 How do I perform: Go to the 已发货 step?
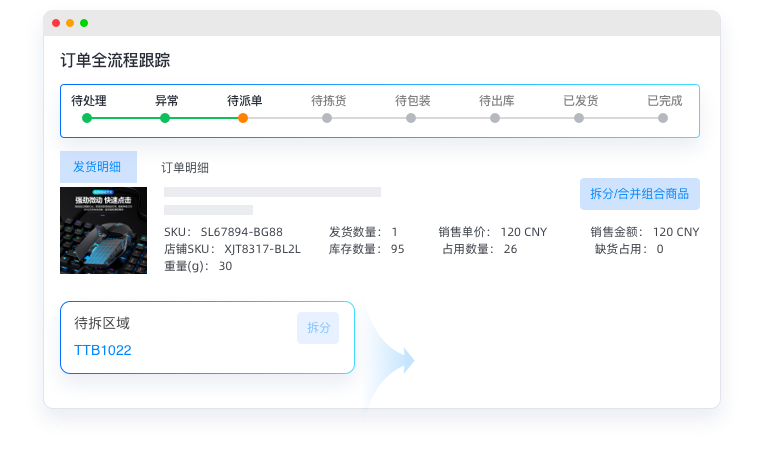pos(579,118)
